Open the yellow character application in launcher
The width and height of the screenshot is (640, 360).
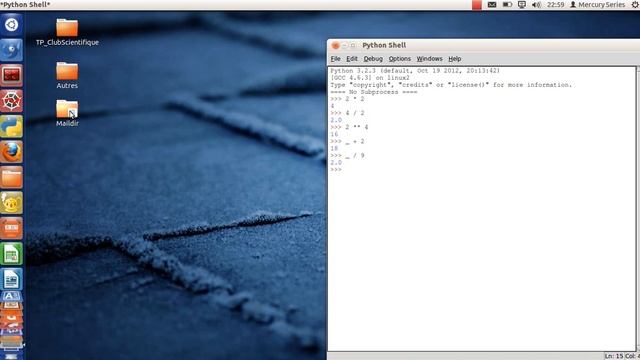[11, 202]
